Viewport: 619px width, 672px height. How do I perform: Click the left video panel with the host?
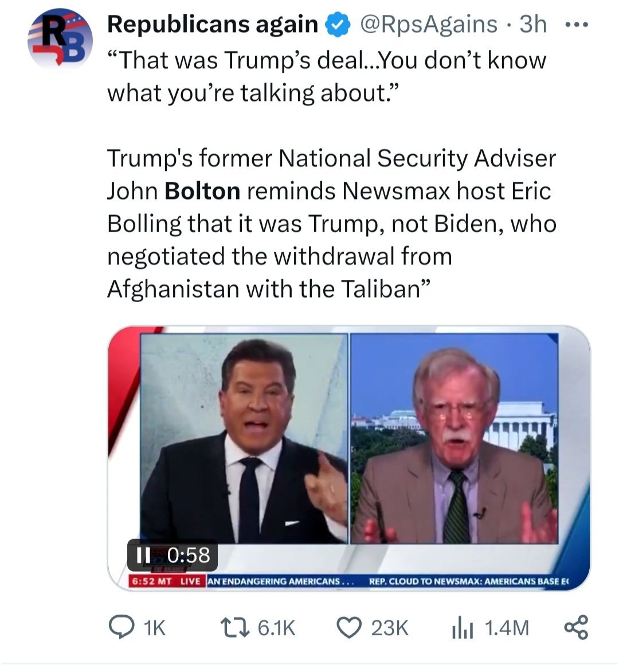point(244,439)
